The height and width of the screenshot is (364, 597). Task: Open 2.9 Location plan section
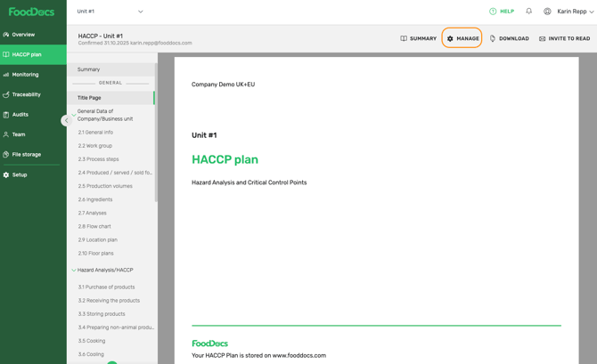tap(98, 240)
